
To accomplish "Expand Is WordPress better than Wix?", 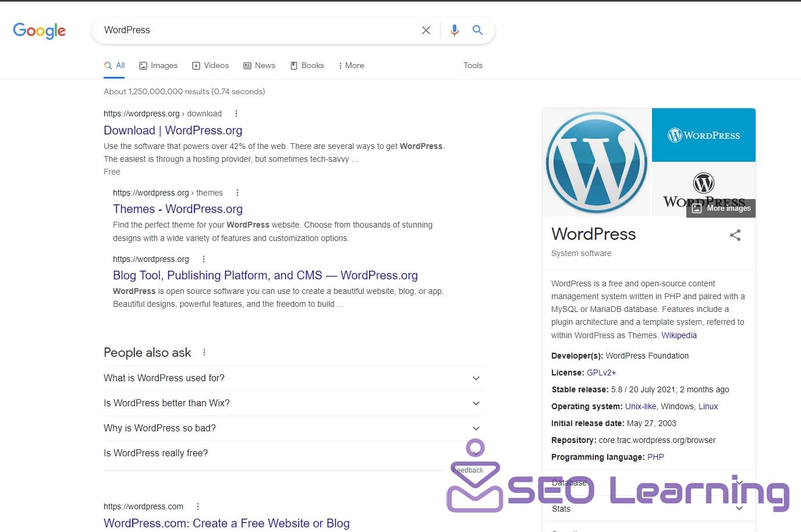I will coord(293,403).
